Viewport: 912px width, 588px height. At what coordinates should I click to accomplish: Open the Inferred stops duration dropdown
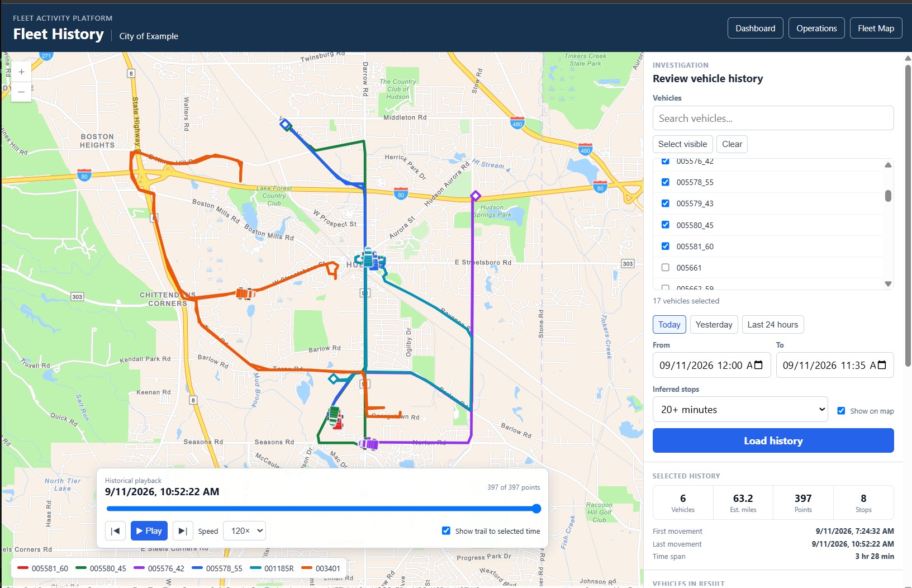click(740, 410)
